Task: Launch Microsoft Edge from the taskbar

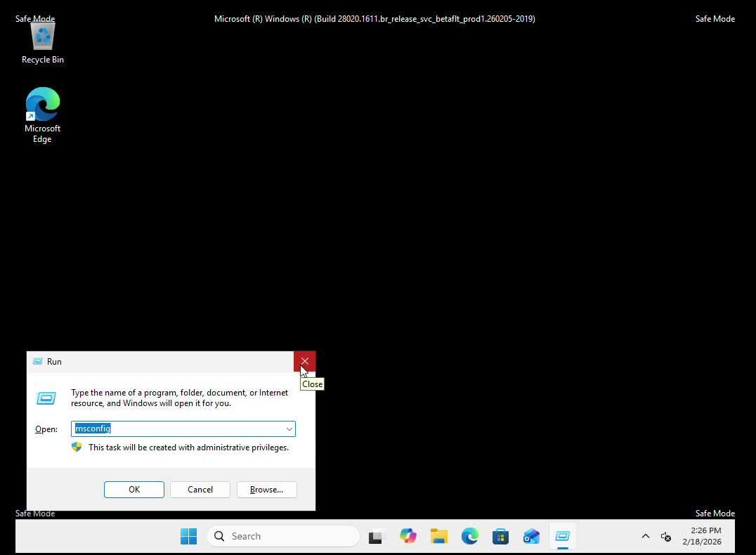Action: tap(470, 536)
